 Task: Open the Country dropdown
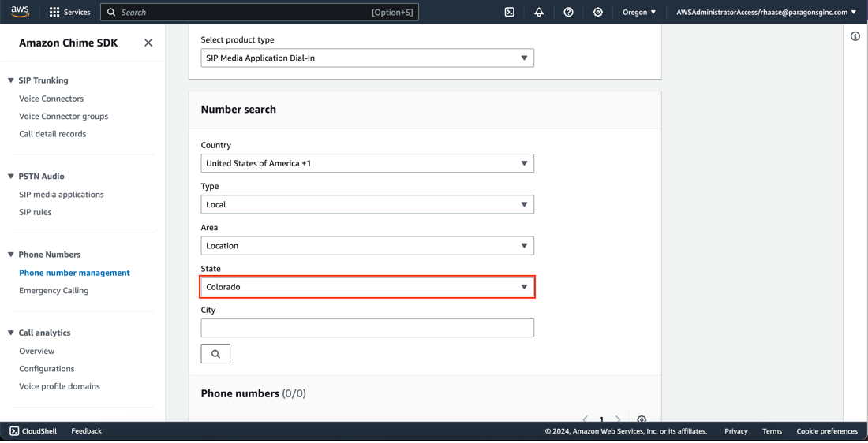coord(367,163)
